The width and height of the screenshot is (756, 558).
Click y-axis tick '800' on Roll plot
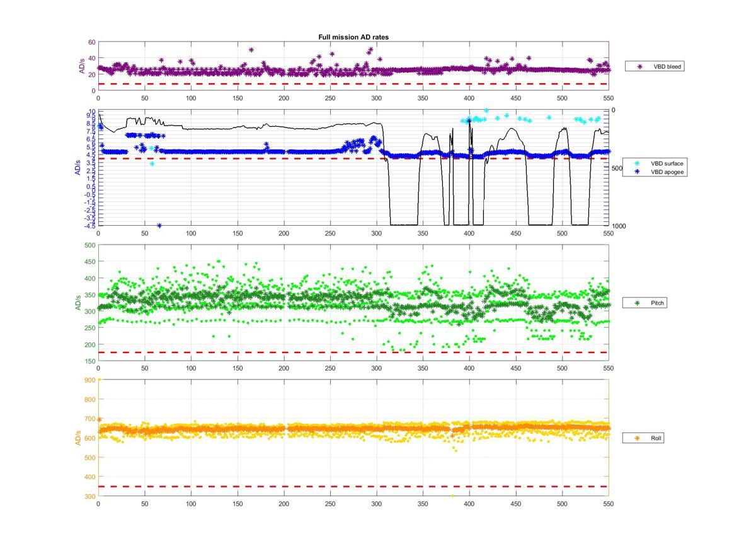click(90, 399)
